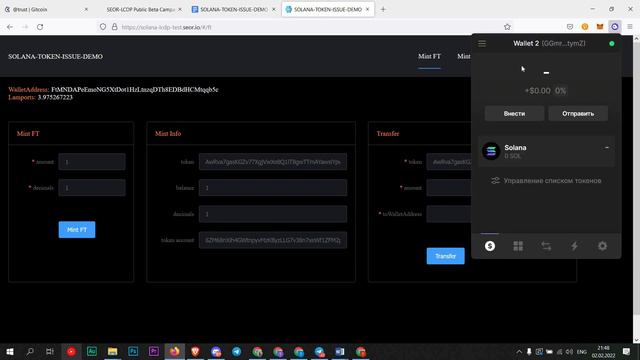Open a new browser tab
640x360 pixels.
tap(383, 9)
